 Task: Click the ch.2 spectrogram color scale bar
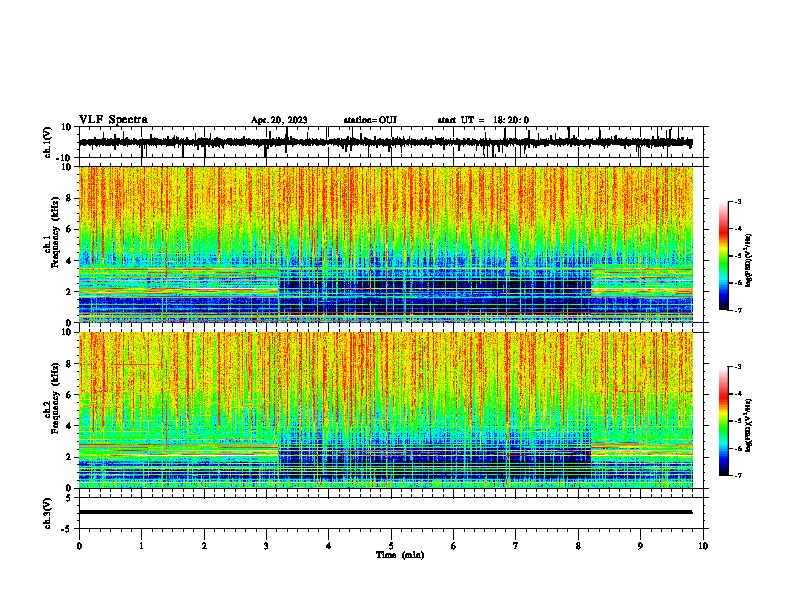pos(724,421)
